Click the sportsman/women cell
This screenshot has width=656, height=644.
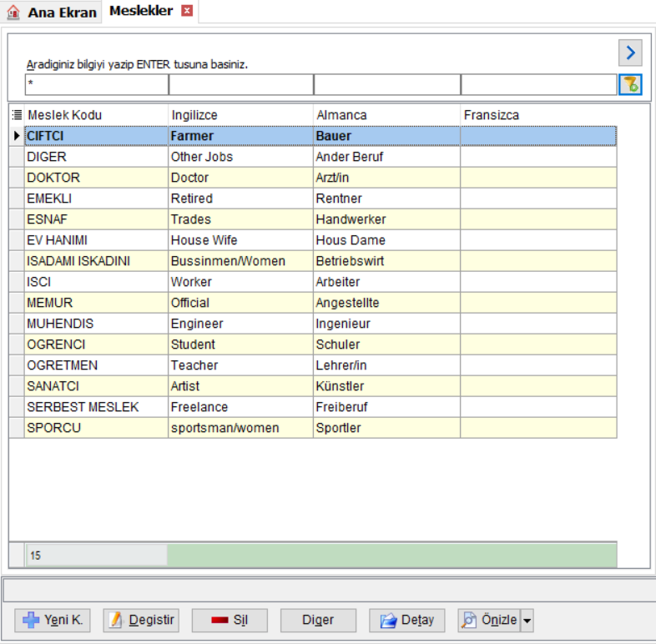coord(240,428)
